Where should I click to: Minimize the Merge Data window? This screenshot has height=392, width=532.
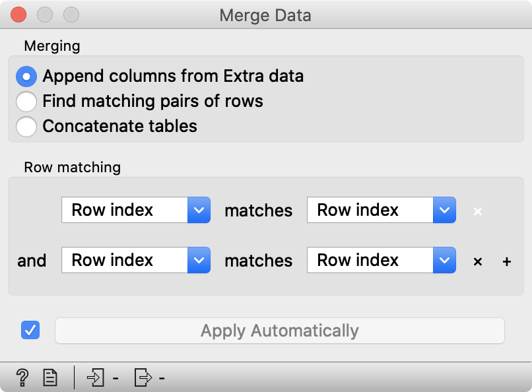44,15
